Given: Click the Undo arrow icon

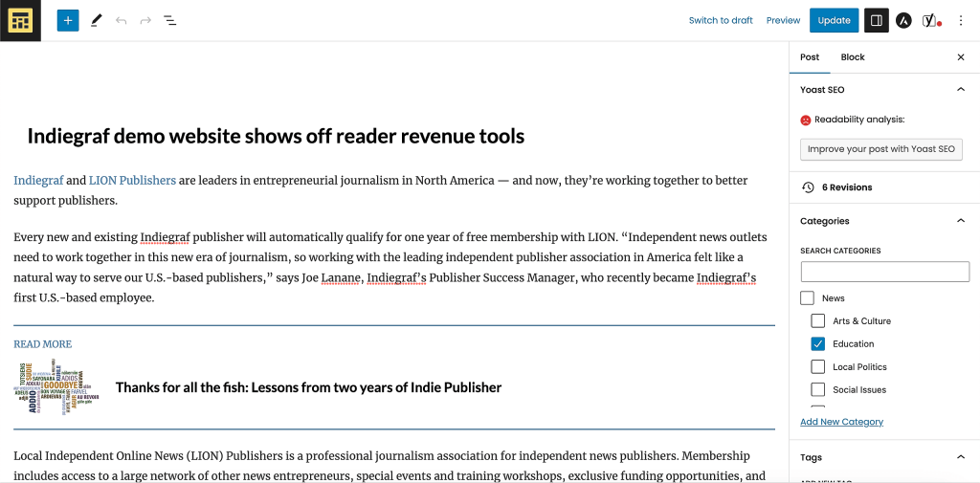Looking at the screenshot, I should 121,20.
